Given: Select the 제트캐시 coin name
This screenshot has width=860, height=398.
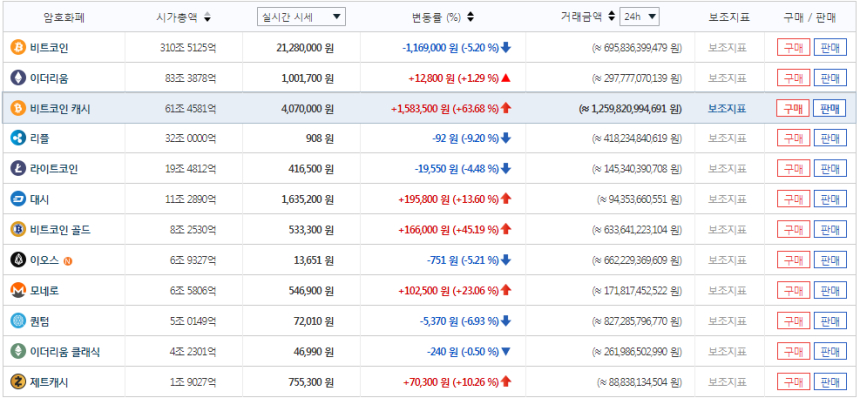Looking at the screenshot, I should (49, 382).
